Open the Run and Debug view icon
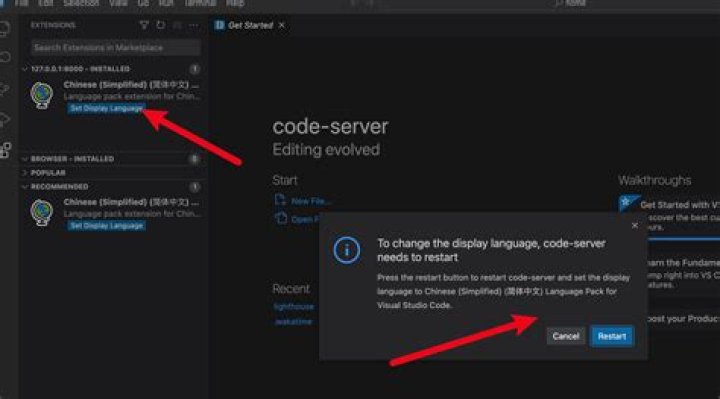This screenshot has height=399, width=720. [4, 119]
